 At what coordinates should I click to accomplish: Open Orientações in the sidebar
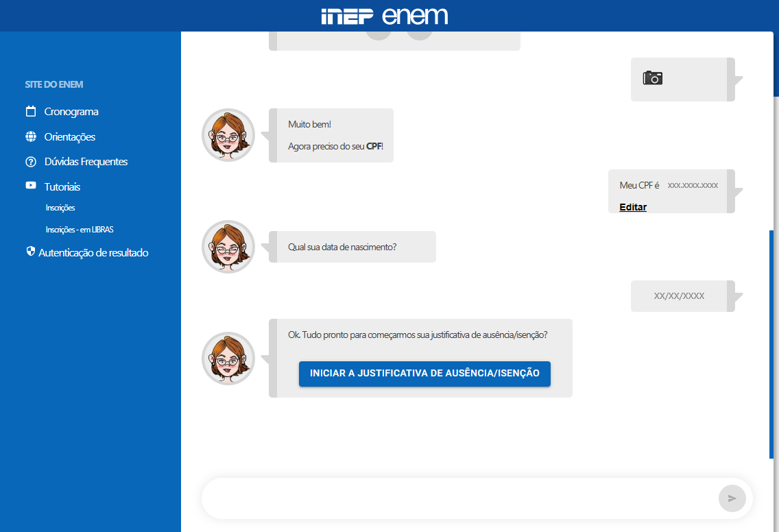(x=70, y=137)
